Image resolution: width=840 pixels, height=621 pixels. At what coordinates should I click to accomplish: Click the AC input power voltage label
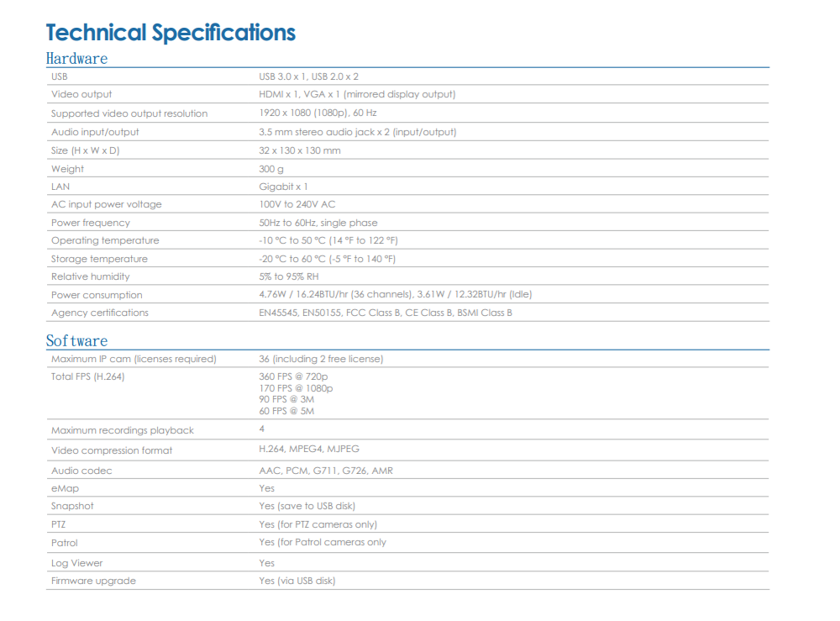tap(106, 204)
